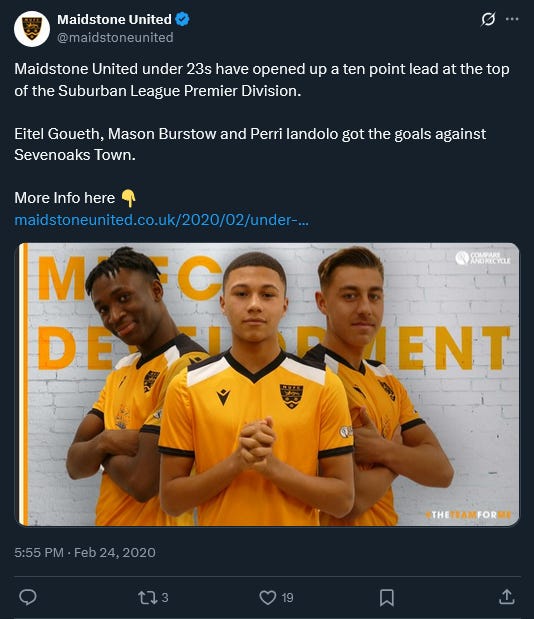Open the @maidstoneunited handle link
534x619 pixels.
(115, 38)
